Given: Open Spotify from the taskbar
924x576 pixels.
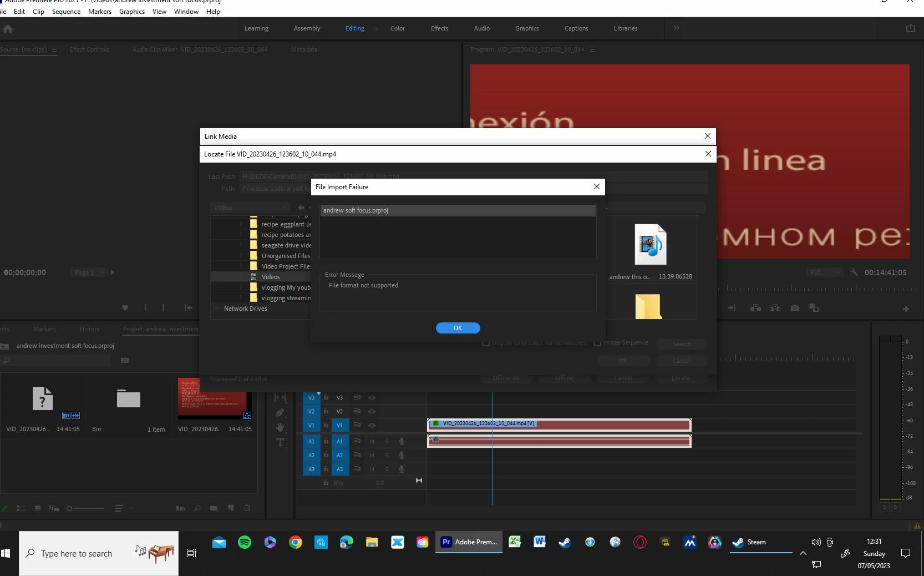Looking at the screenshot, I should pyautogui.click(x=245, y=542).
